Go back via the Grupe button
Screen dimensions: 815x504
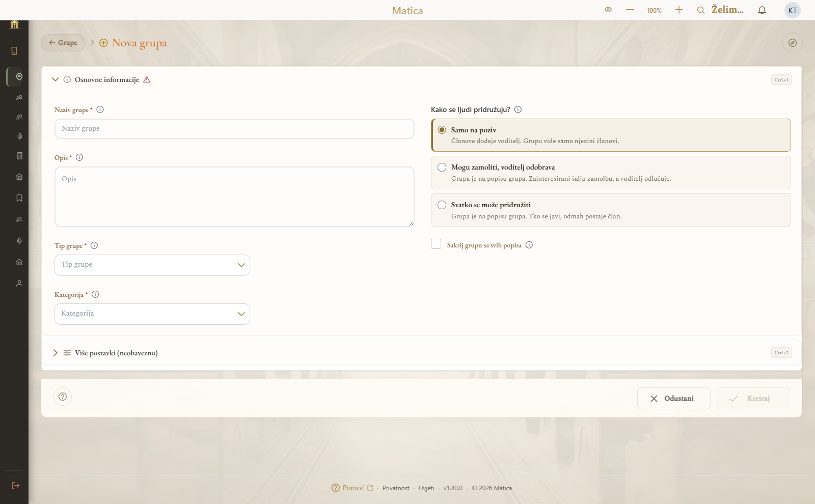tap(63, 43)
